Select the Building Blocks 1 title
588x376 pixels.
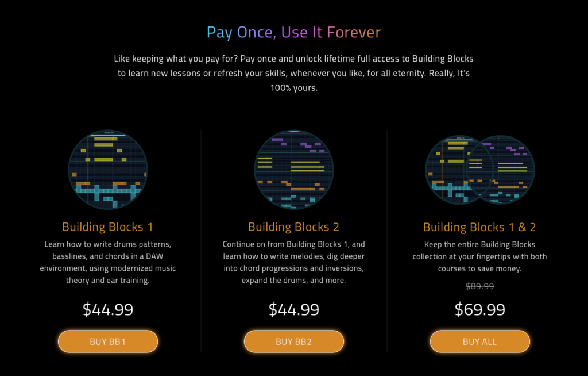click(107, 227)
